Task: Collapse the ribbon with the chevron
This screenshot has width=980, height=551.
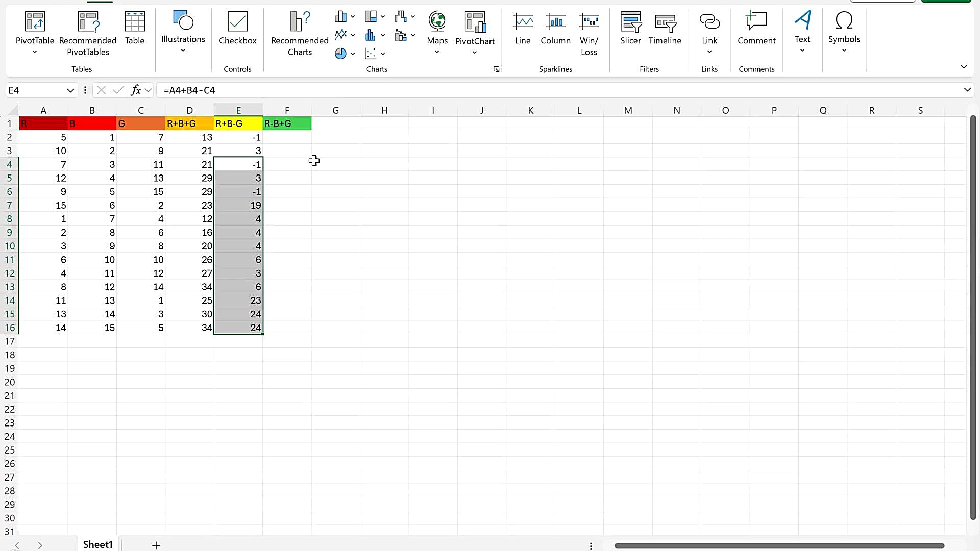Action: coord(964,67)
